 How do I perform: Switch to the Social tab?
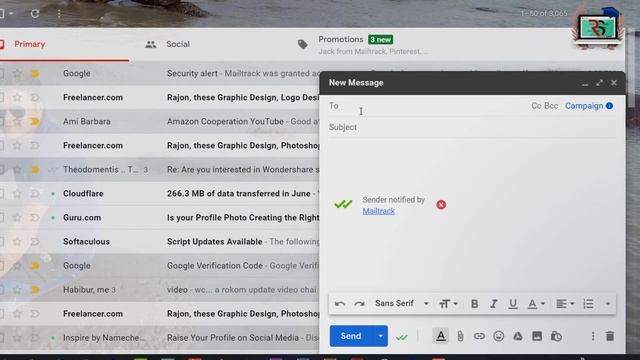click(178, 44)
